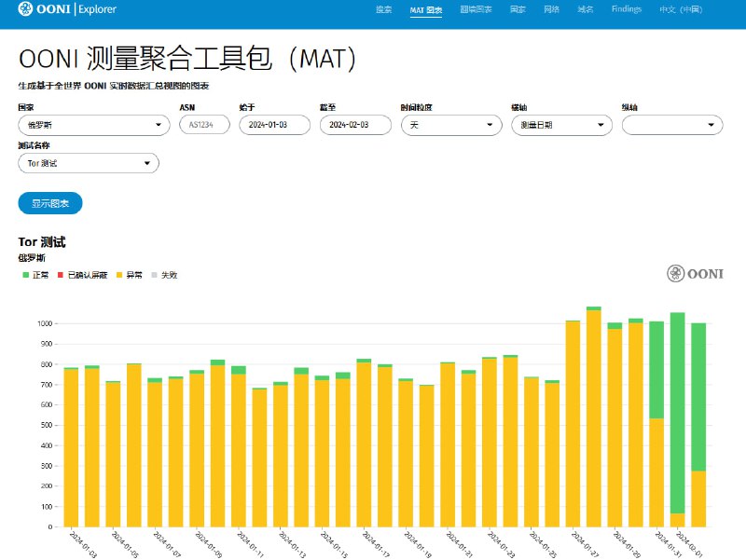Go to the 国家 nav page
The width and height of the screenshot is (746, 560).
pos(518,9)
